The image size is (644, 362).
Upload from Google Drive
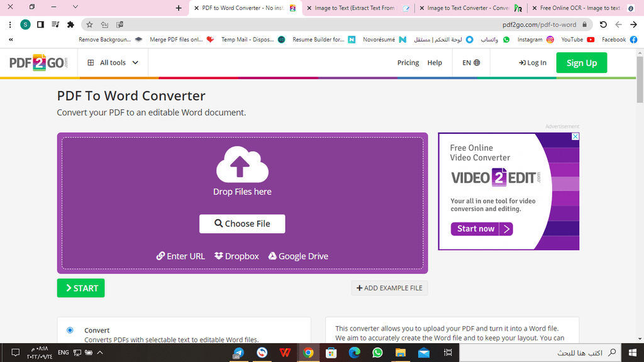(x=298, y=256)
